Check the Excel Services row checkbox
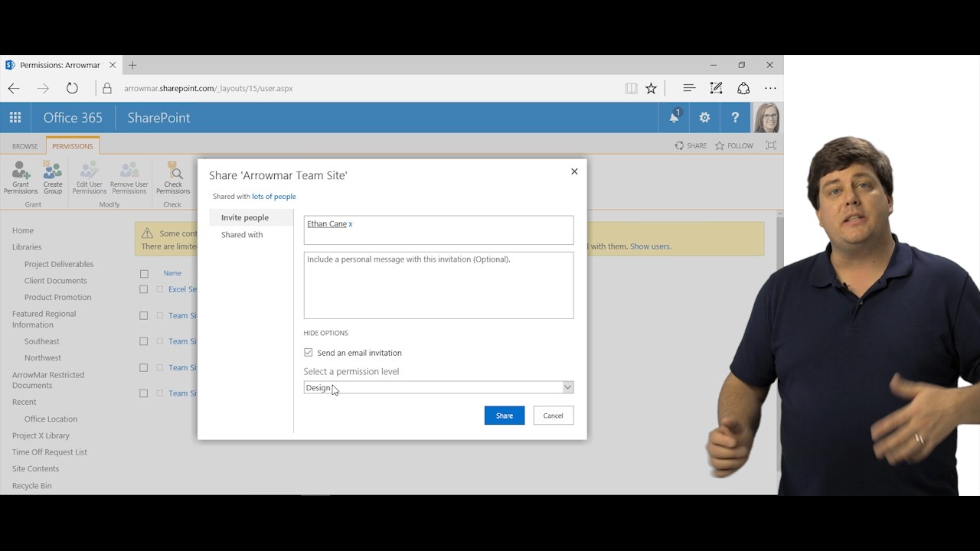Screen dimensions: 980x551 pyautogui.click(x=144, y=289)
